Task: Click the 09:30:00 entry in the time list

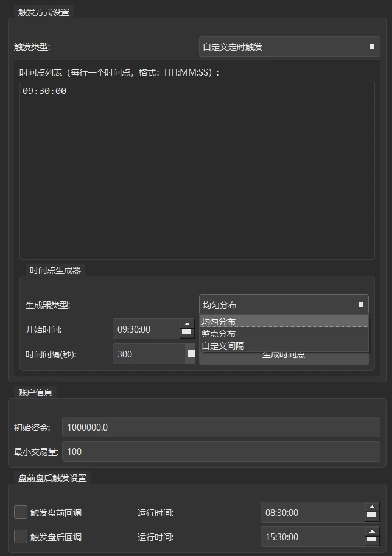Action: (44, 91)
